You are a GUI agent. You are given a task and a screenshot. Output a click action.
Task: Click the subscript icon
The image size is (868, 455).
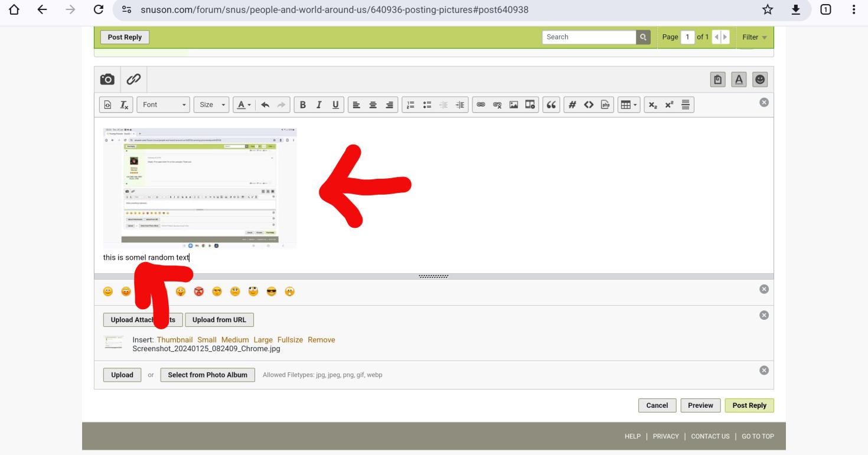coord(652,104)
